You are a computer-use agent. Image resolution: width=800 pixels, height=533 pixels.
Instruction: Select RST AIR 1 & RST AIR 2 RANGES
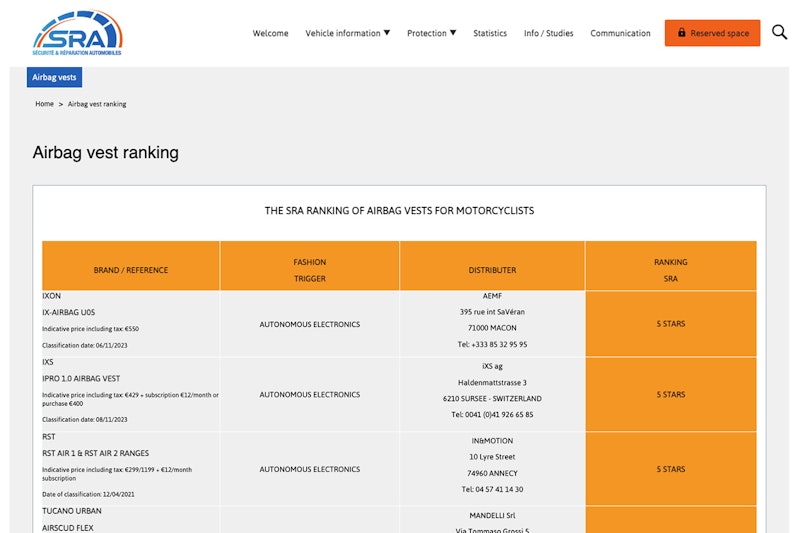click(x=95, y=453)
